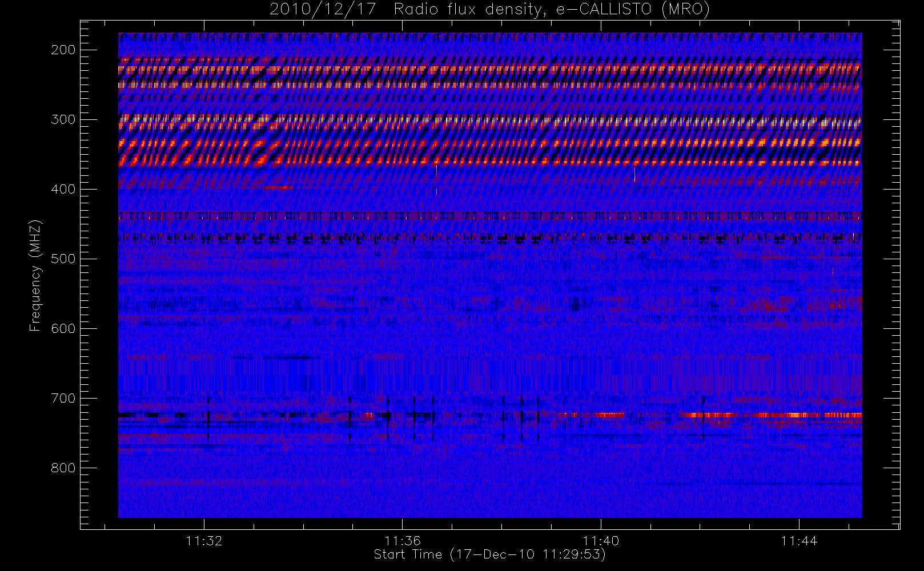
Task: Click the '200' frequency tick label
Action: 63,50
